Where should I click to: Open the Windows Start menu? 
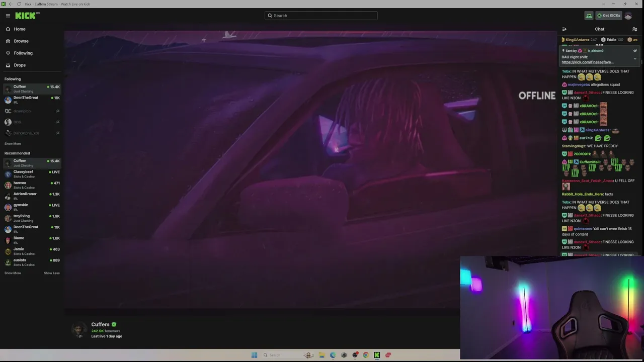[x=254, y=355]
